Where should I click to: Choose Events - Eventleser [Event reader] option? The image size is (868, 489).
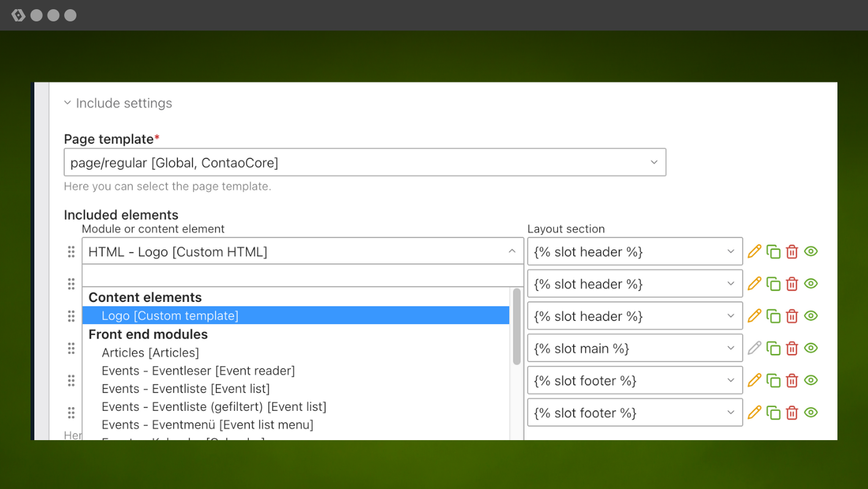tap(198, 370)
